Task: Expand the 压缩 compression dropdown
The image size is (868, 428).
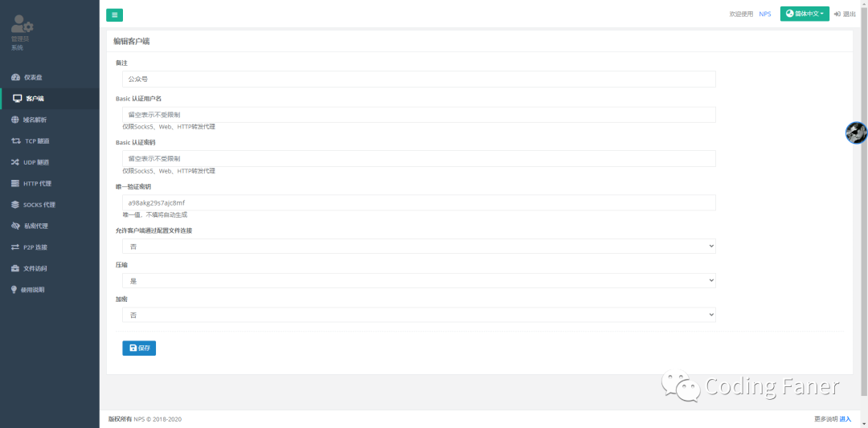Action: coord(419,280)
